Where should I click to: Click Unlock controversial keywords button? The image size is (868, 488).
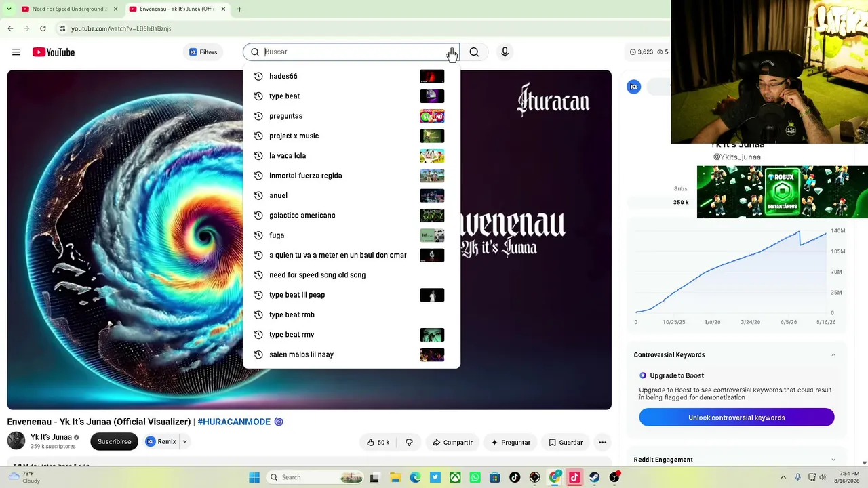tap(736, 418)
